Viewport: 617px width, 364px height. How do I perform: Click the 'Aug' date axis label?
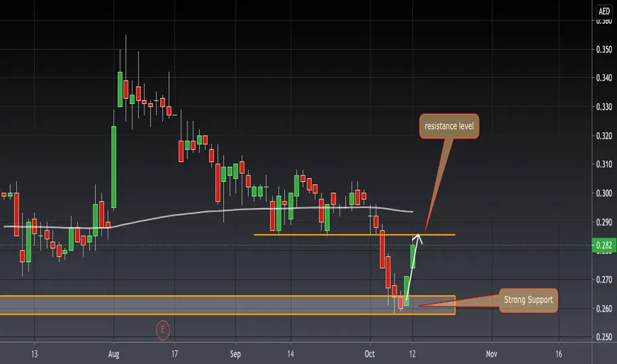114,354
